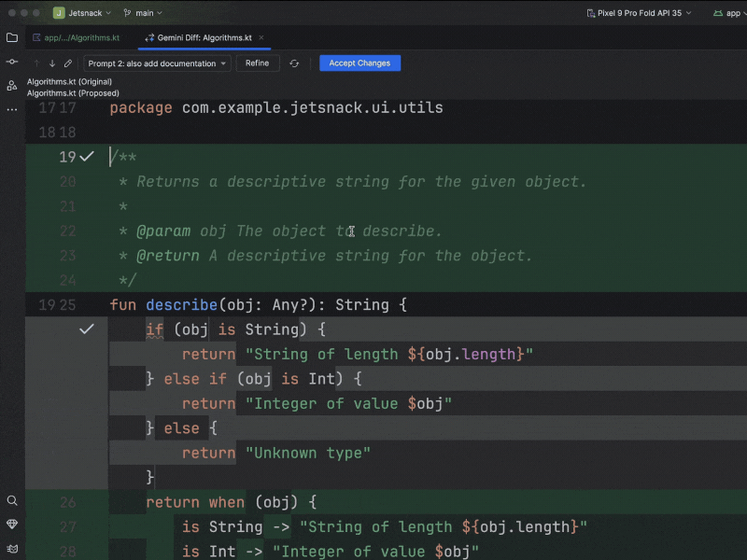Viewport: 747px width, 560px height.
Task: Toggle the checkmark beside the if-statement block
Action: point(87,329)
